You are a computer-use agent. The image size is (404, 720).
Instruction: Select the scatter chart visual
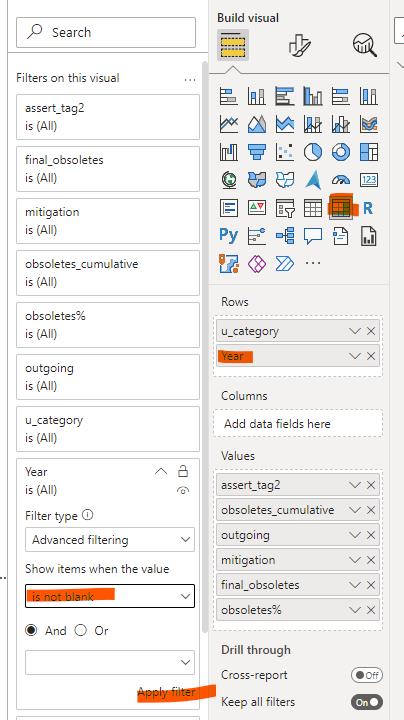pyautogui.click(x=285, y=152)
